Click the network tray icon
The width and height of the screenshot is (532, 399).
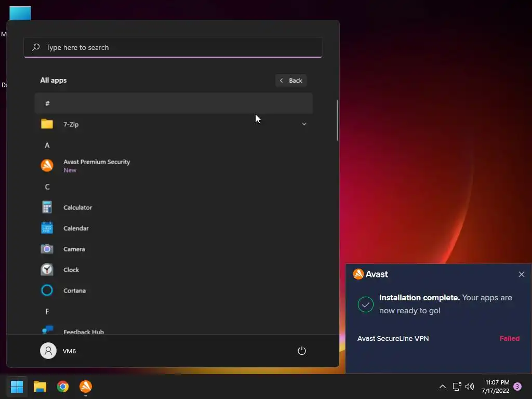pyautogui.click(x=457, y=387)
